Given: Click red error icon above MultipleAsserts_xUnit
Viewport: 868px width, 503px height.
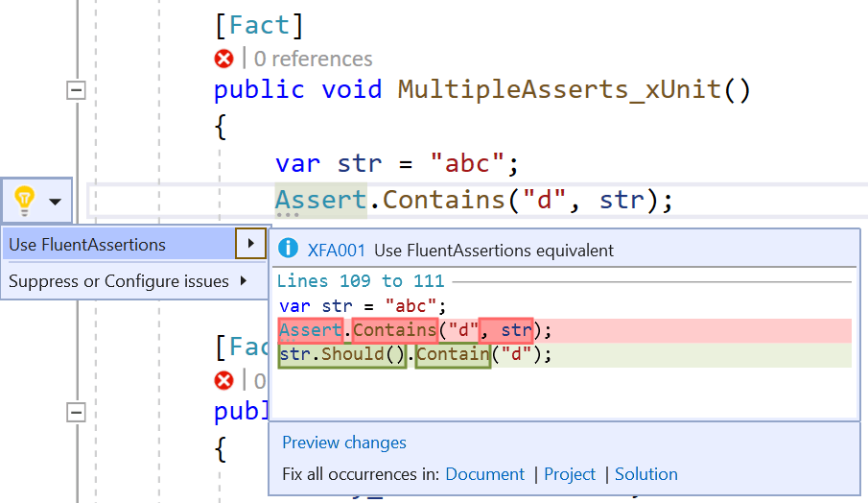Looking at the screenshot, I should pos(224,60).
